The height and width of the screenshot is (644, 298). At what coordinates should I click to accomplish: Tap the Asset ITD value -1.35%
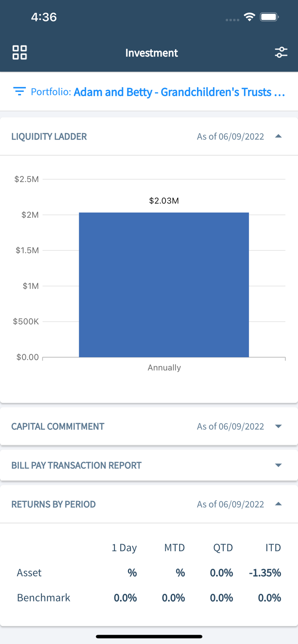pyautogui.click(x=265, y=573)
